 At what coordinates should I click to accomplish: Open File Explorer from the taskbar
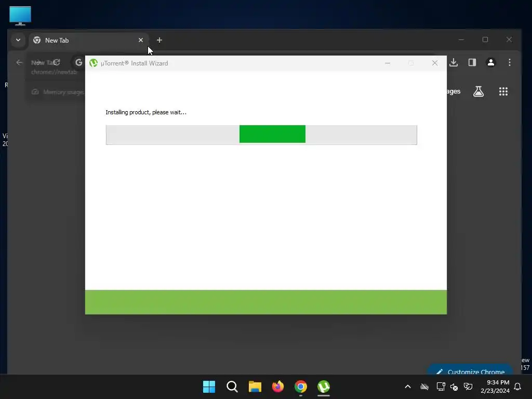coord(255,387)
